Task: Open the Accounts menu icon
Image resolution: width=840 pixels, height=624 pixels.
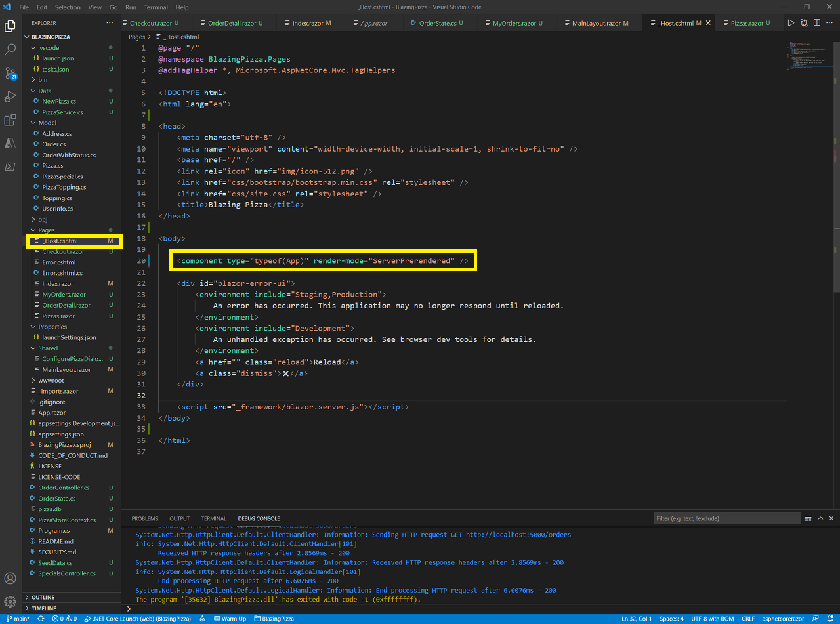Action: (10, 579)
